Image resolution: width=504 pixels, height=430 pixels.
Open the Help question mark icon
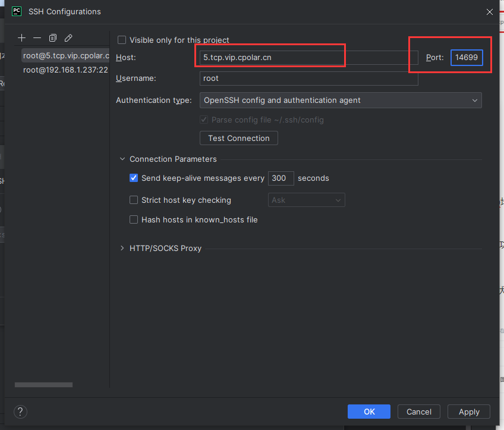pos(20,412)
